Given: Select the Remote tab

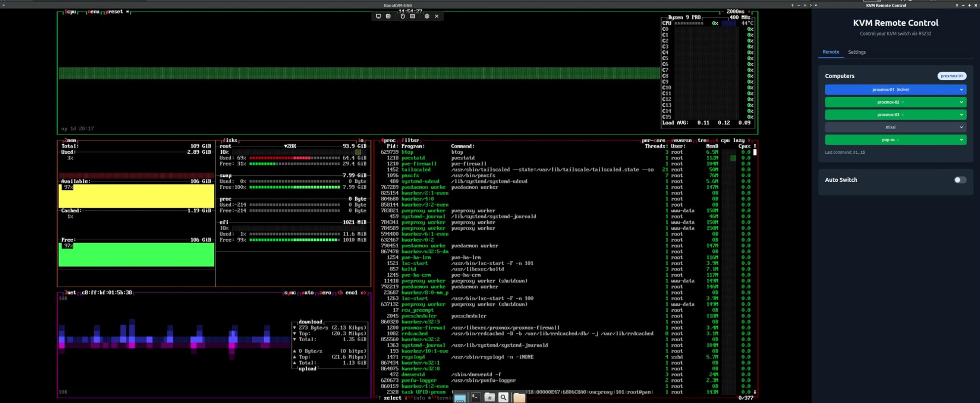Looking at the screenshot, I should (831, 52).
